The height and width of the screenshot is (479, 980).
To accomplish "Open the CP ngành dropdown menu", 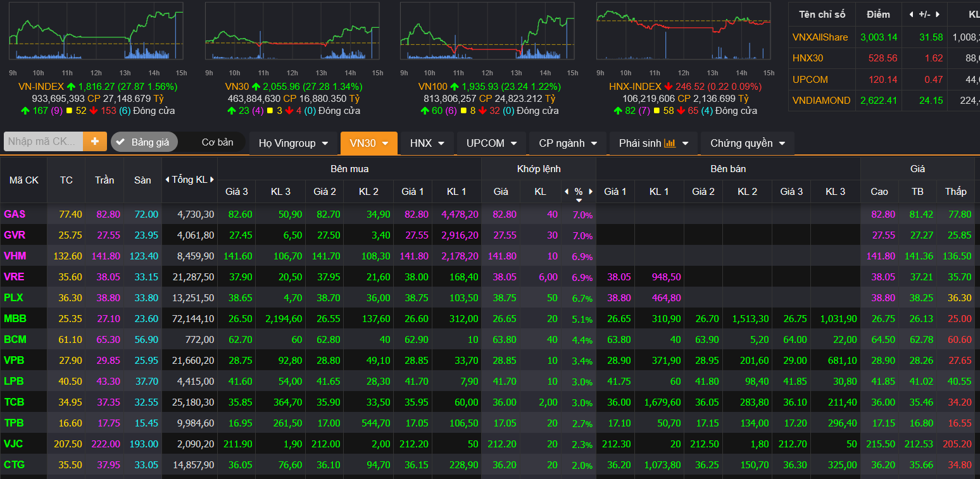I will click(568, 144).
